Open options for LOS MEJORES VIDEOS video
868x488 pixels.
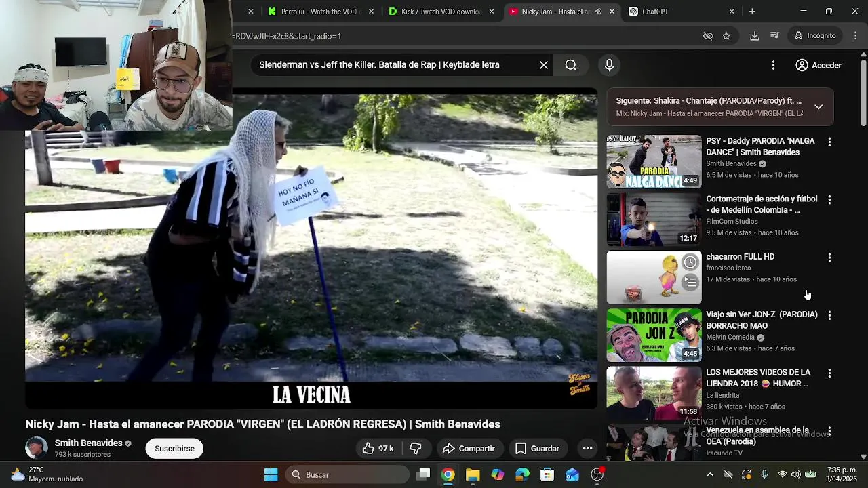tap(829, 373)
